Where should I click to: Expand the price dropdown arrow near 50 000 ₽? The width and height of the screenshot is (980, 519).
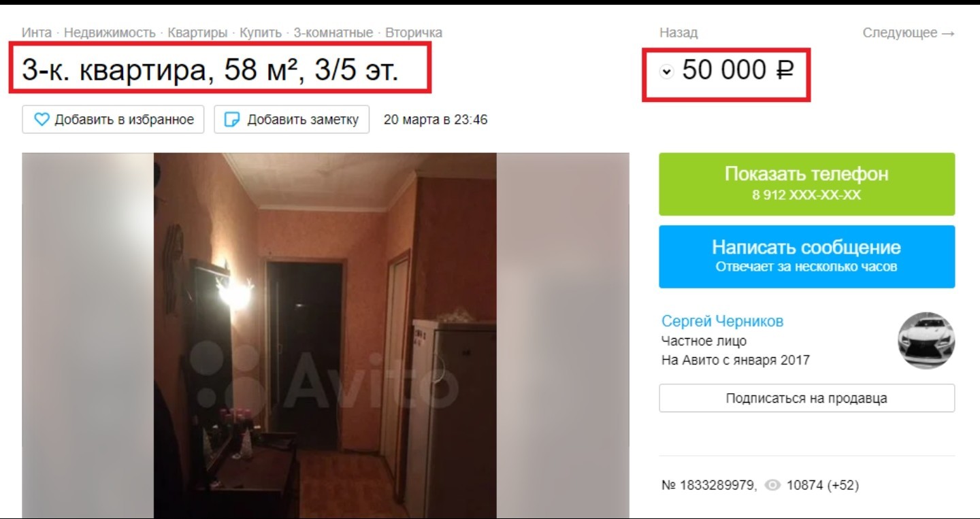667,71
